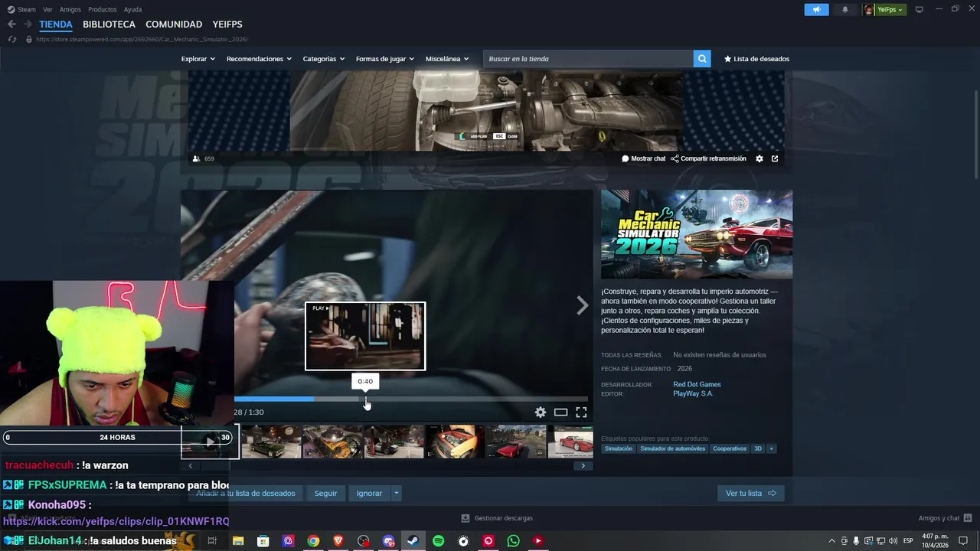The image size is (980, 551).
Task: Open the Amigos menu
Action: (70, 9)
